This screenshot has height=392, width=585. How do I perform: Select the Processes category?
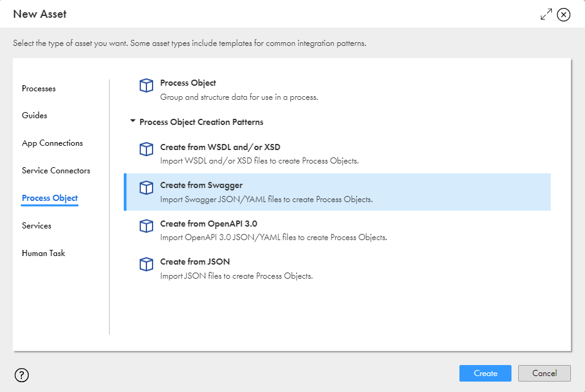click(x=39, y=88)
